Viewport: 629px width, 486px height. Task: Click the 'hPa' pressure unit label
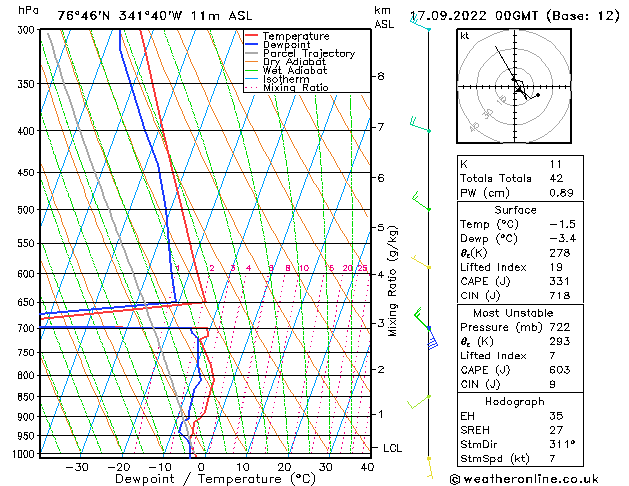click(x=28, y=10)
